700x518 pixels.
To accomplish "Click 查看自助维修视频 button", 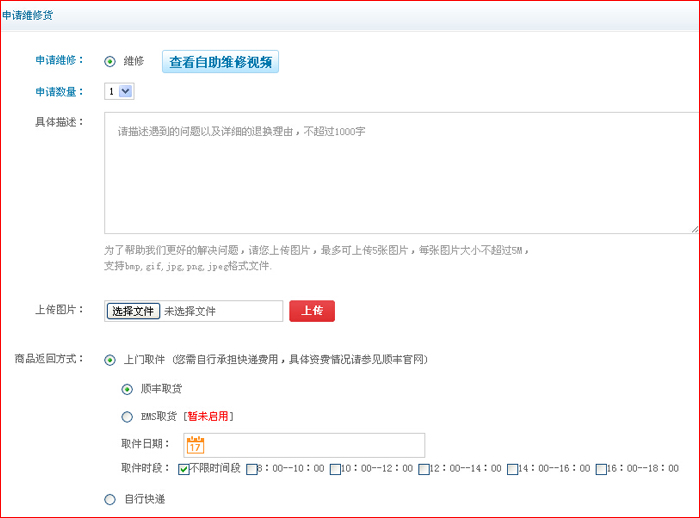I will [220, 61].
